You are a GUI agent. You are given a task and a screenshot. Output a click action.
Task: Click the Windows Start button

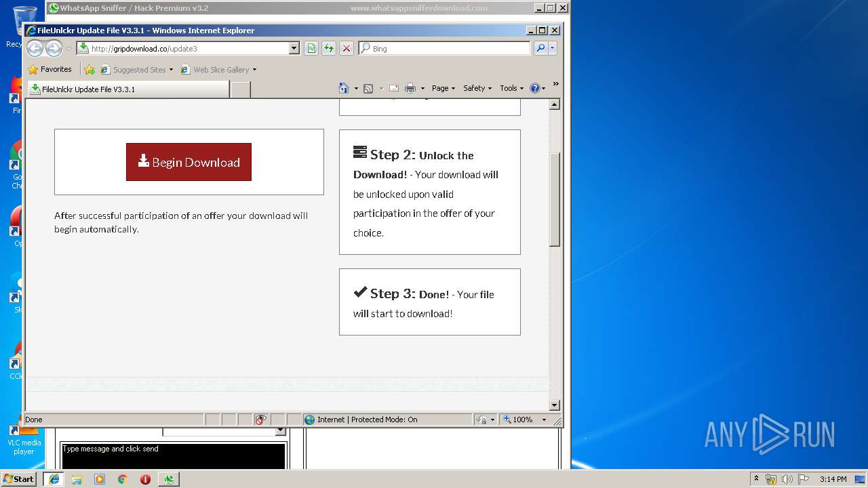[18, 479]
